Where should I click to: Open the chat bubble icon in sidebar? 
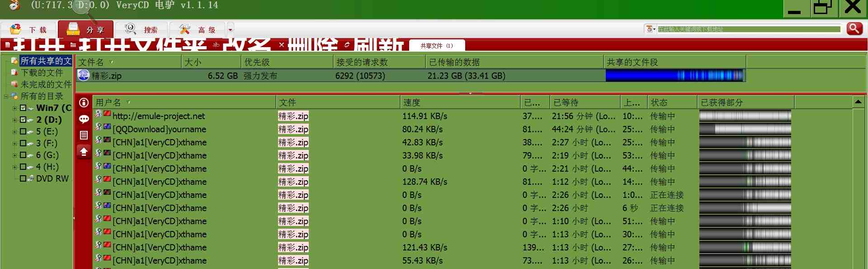coord(84,119)
